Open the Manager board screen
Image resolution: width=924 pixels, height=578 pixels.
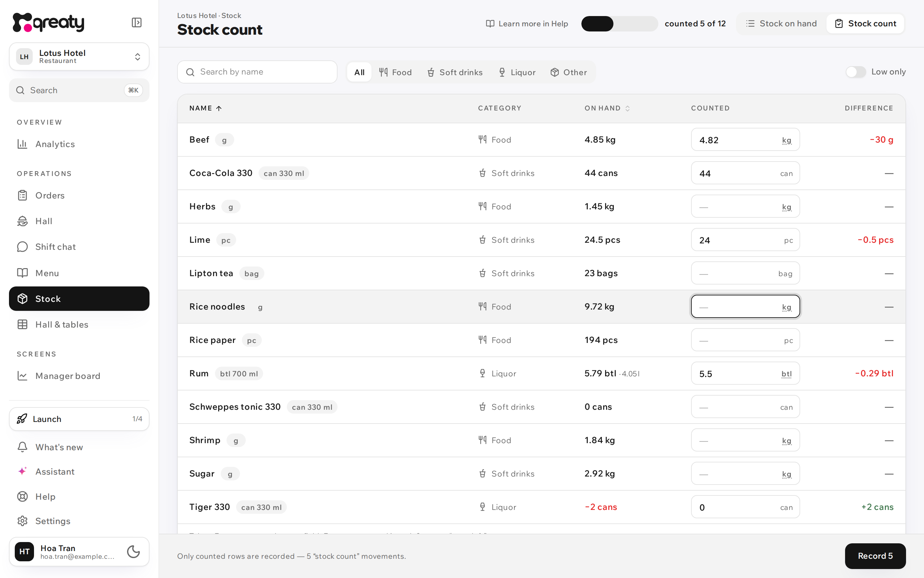coord(79,376)
